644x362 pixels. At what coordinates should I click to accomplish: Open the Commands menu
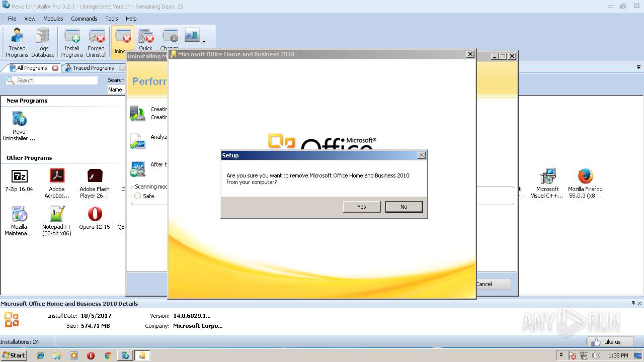84,19
